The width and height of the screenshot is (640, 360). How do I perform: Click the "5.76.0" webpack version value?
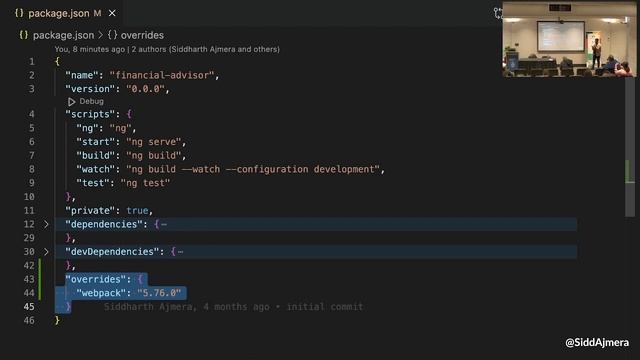point(159,293)
